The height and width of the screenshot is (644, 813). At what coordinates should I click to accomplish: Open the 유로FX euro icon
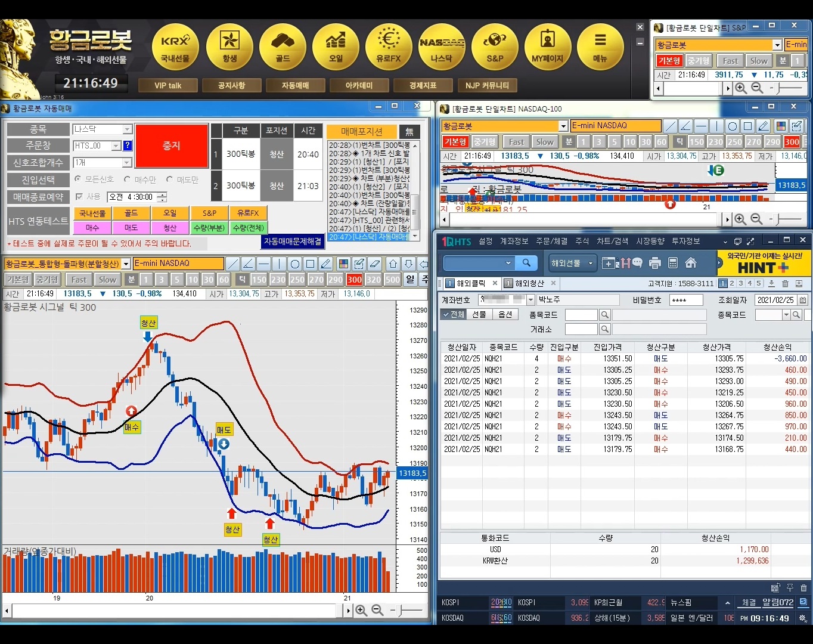(389, 47)
